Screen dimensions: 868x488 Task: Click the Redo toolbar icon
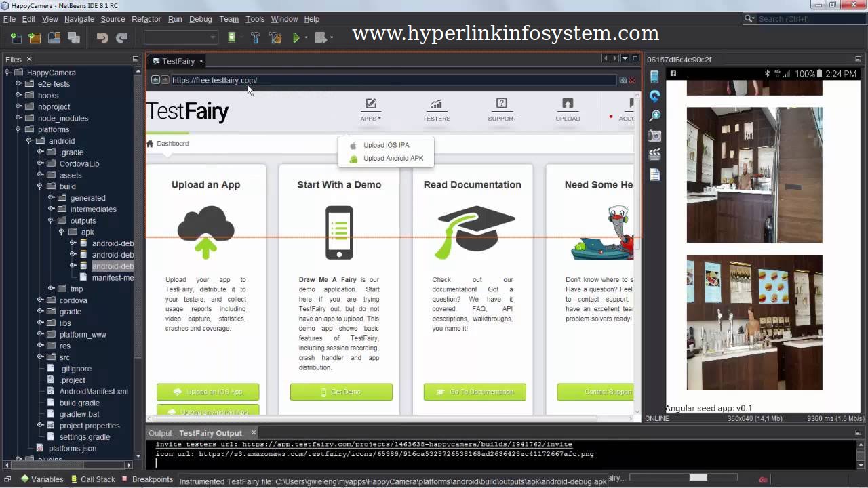point(122,38)
